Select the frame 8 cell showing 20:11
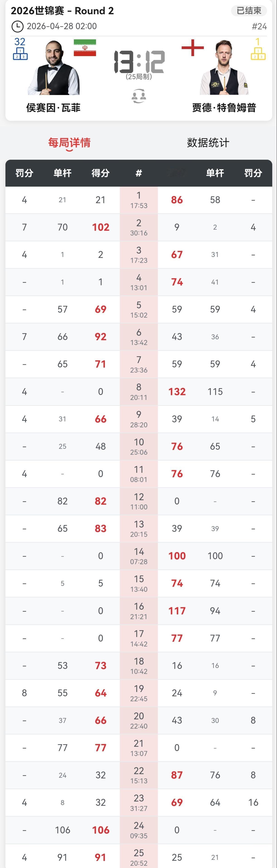The width and height of the screenshot is (277, 868). pos(139,391)
